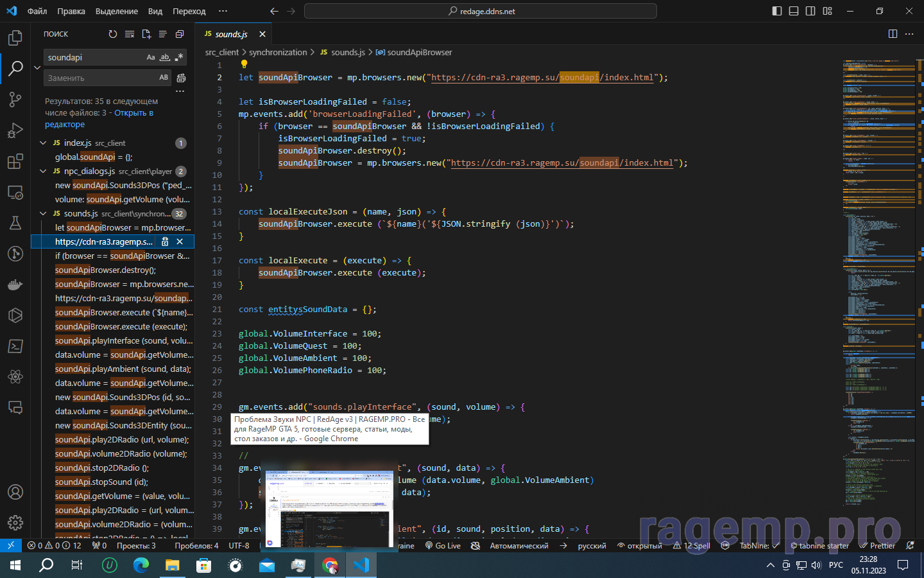The image size is (924, 578).
Task: Refresh the search results
Action: click(113, 34)
